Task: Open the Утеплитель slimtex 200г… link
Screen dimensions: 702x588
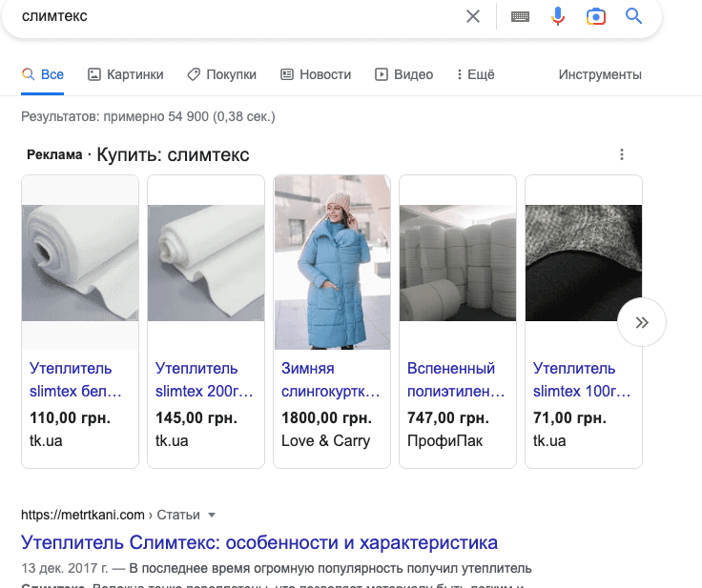Action: (204, 379)
